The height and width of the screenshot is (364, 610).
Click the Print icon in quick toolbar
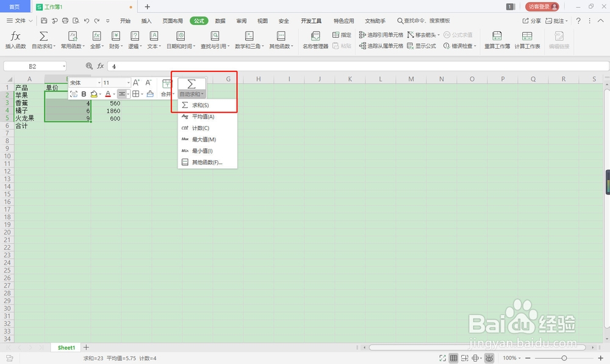pos(65,21)
